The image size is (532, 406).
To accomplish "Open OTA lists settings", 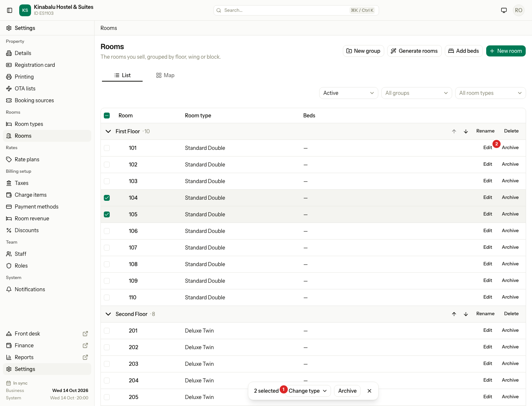I will tap(47, 89).
